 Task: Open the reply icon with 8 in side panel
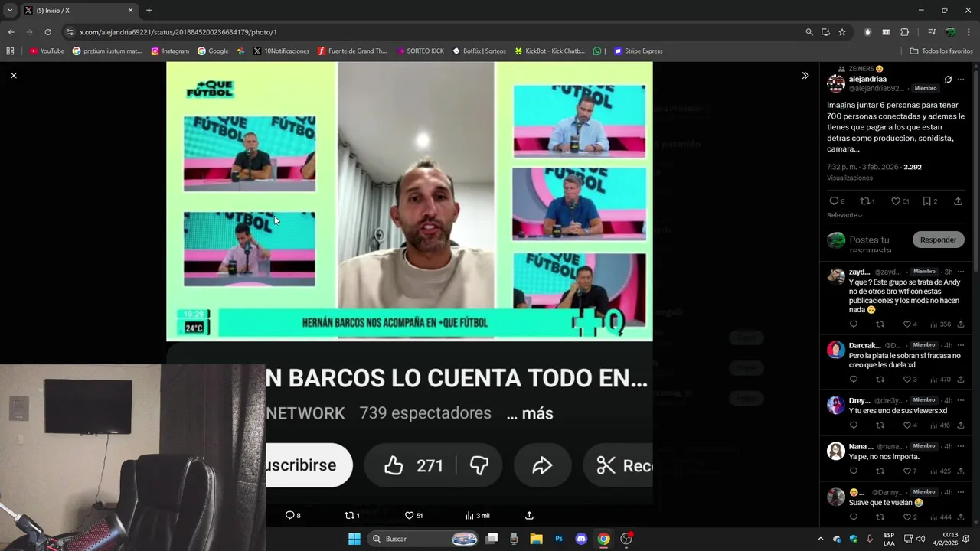click(837, 201)
